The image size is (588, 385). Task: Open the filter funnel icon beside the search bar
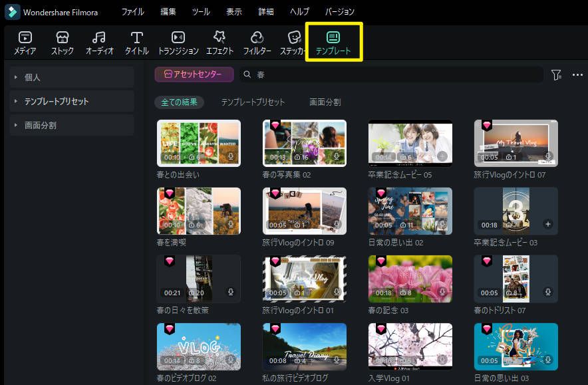pos(557,76)
